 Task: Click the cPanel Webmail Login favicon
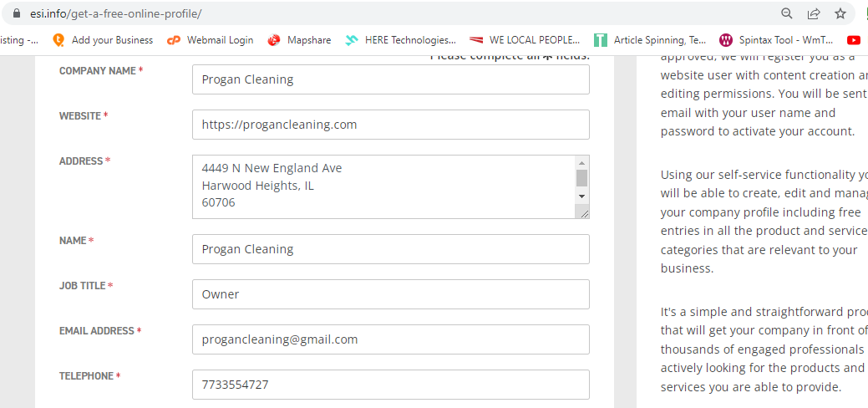point(174,40)
